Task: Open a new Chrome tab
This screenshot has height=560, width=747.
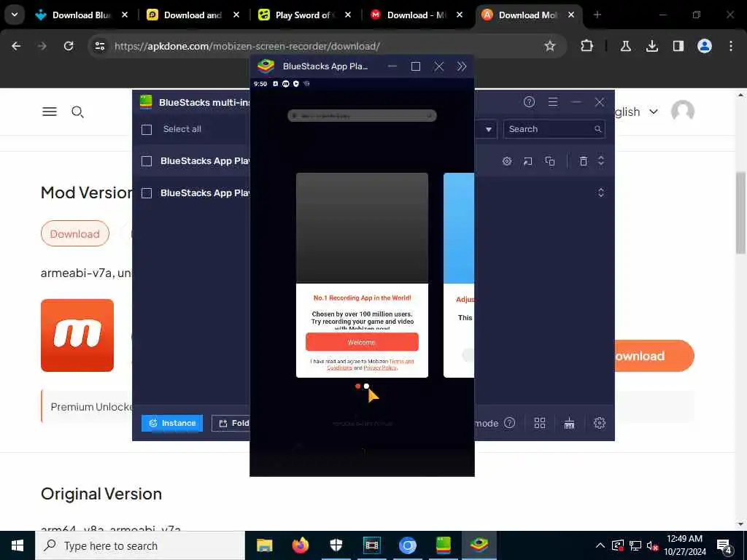Action: (x=597, y=15)
